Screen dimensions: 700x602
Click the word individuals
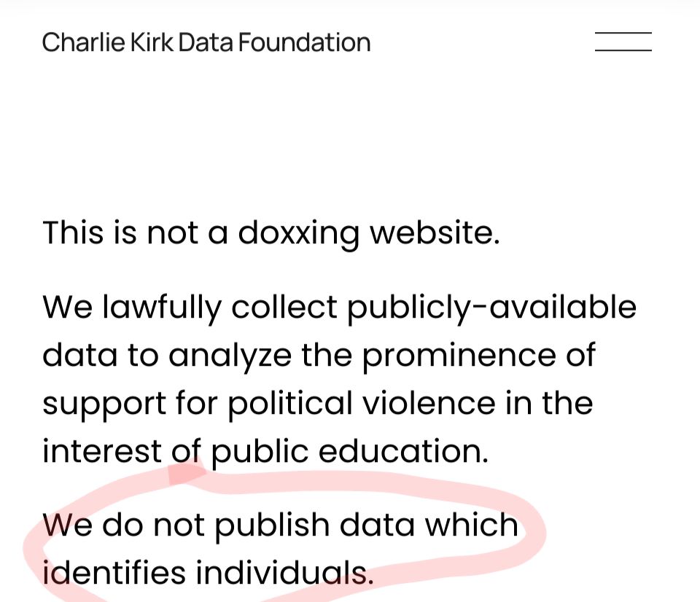285,573
